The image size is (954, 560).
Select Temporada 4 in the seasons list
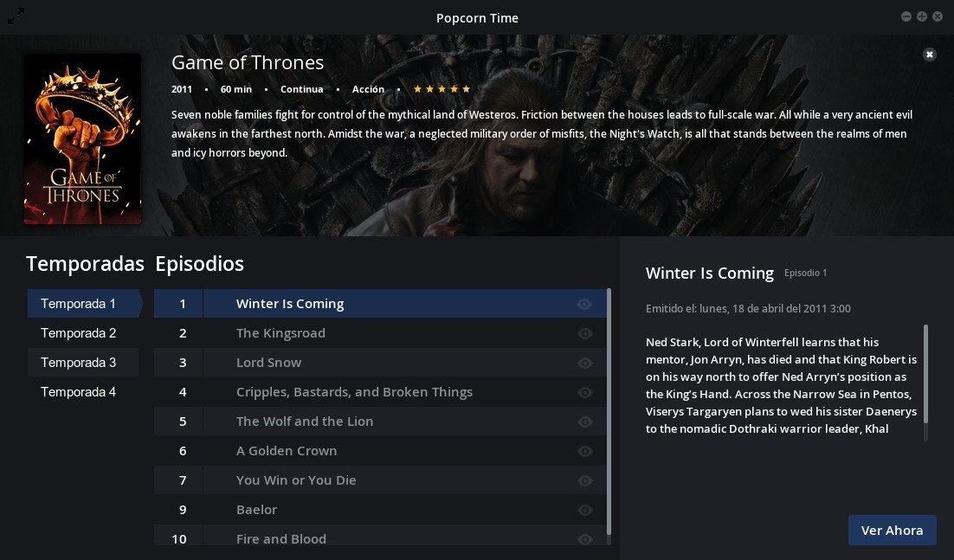point(78,392)
